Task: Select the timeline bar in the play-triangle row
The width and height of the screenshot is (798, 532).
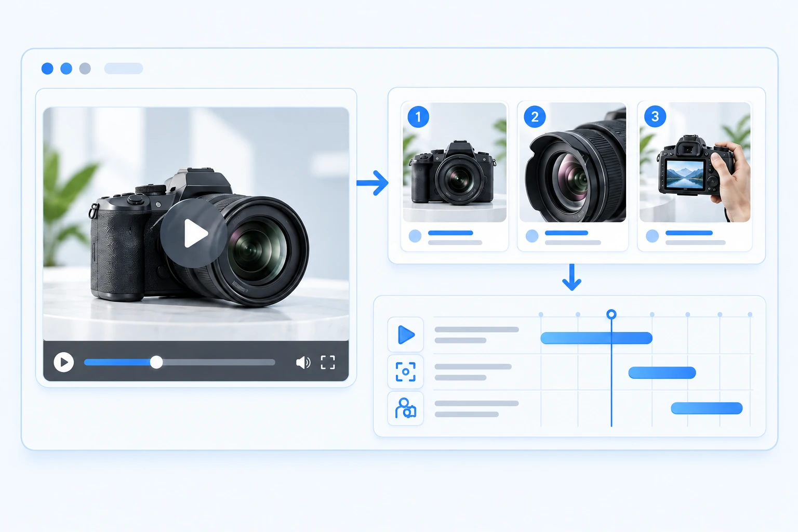Action: 596,338
